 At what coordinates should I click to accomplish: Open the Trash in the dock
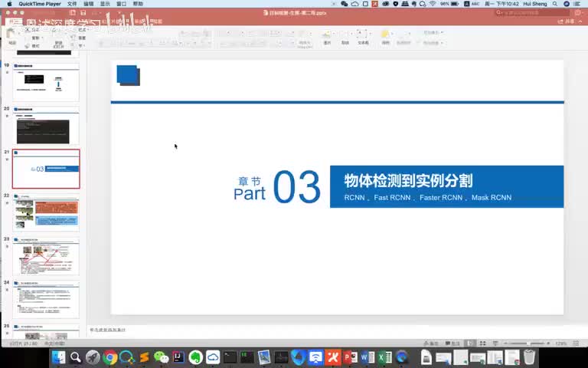tap(529, 357)
